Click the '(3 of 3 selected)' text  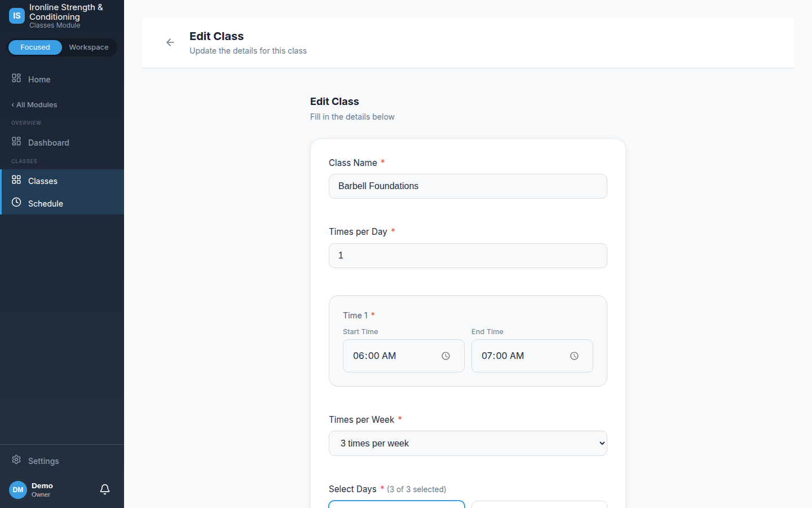(417, 489)
